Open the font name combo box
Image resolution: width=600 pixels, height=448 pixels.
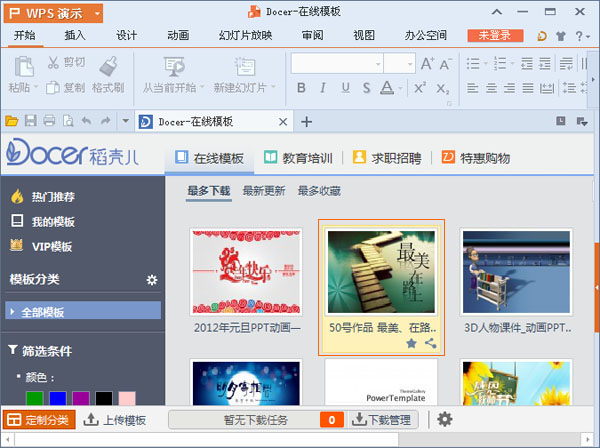pos(337,63)
